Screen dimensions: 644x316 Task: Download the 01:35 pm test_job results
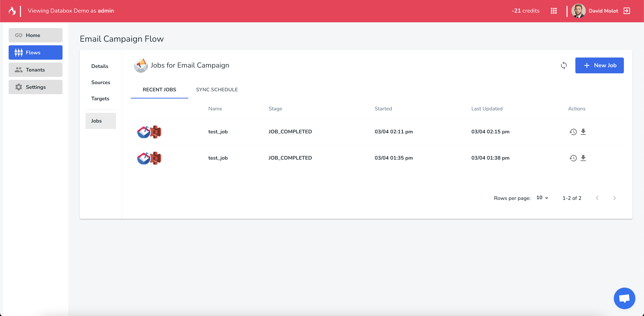pos(583,158)
